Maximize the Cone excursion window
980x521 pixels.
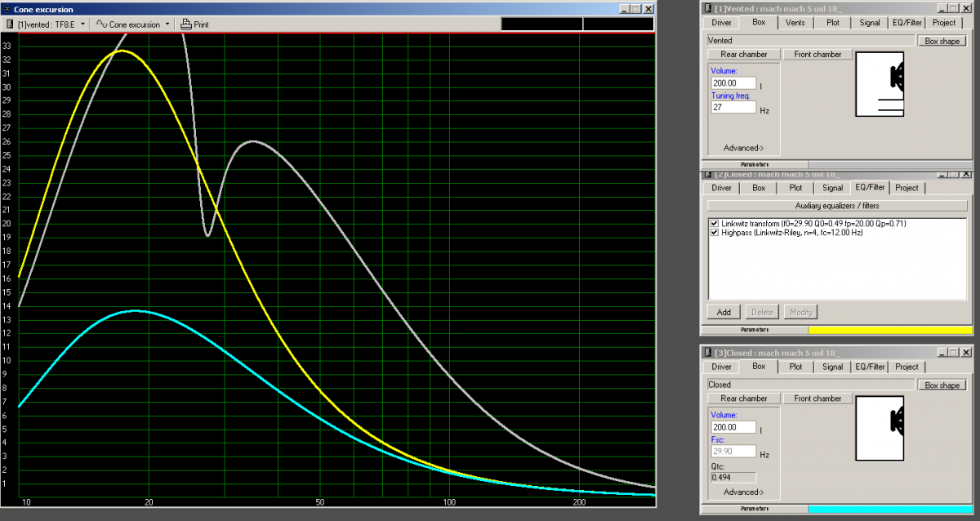tap(636, 9)
